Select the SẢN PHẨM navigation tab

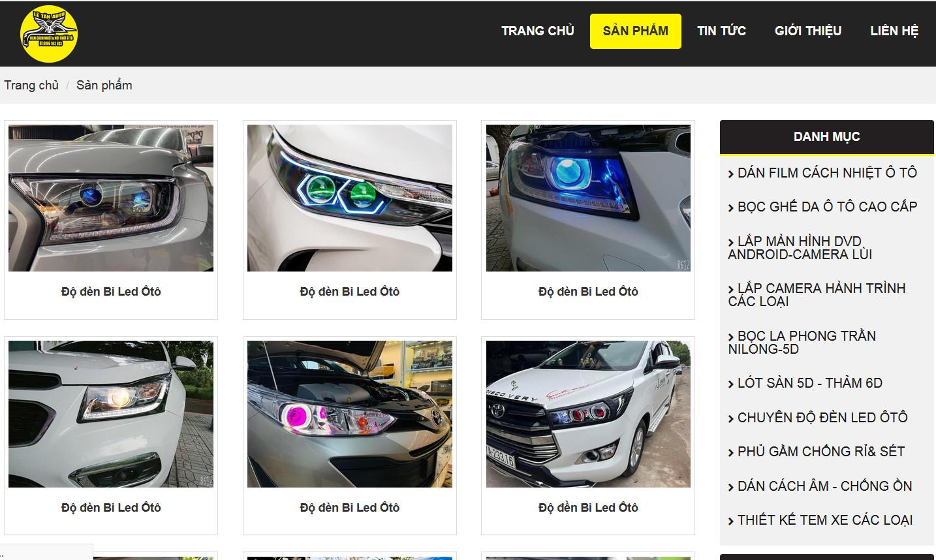(x=636, y=31)
